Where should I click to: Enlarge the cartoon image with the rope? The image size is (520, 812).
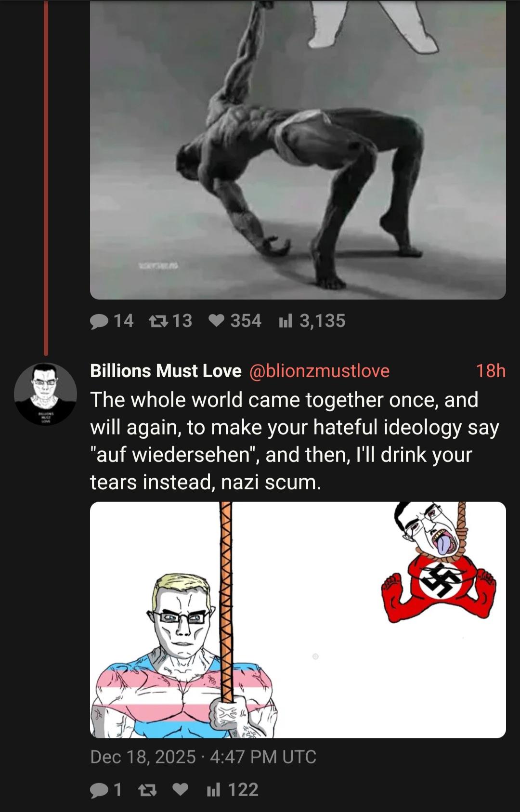point(298,620)
